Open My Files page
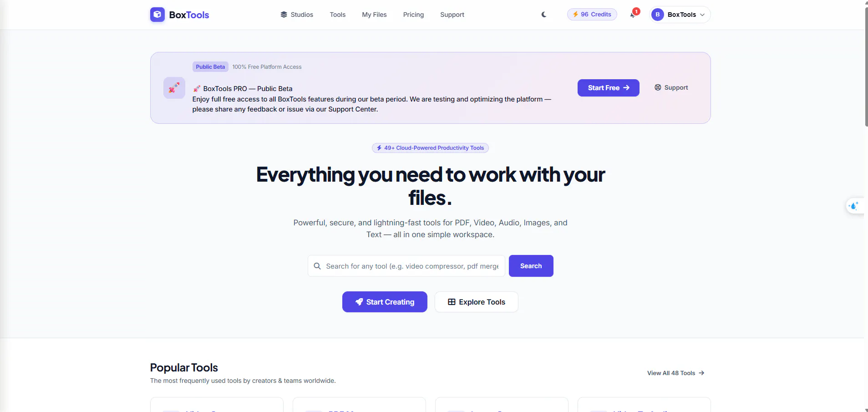 [x=374, y=15]
